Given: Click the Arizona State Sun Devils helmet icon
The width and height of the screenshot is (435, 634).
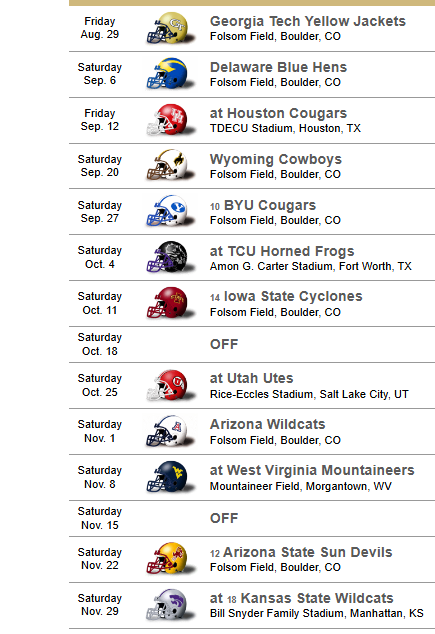Looking at the screenshot, I should pos(170,559).
